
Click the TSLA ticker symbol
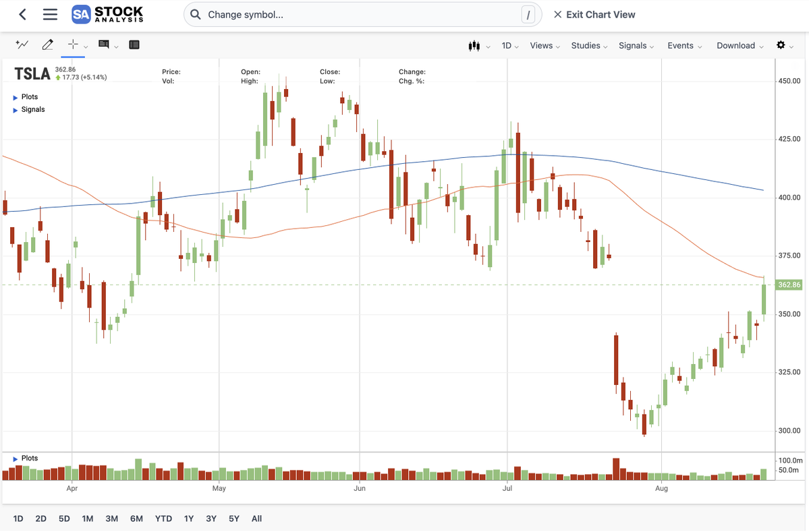click(32, 74)
